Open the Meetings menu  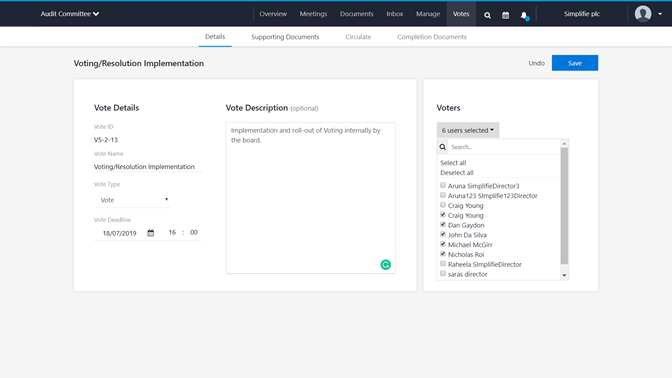313,14
